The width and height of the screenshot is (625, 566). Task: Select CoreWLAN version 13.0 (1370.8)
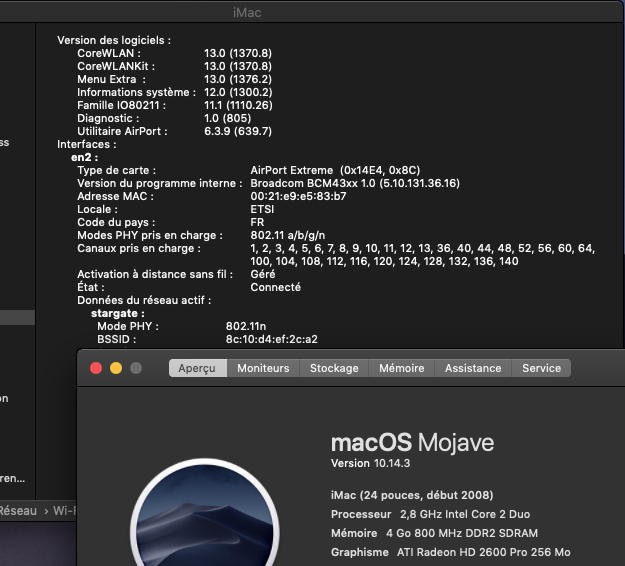[238, 53]
